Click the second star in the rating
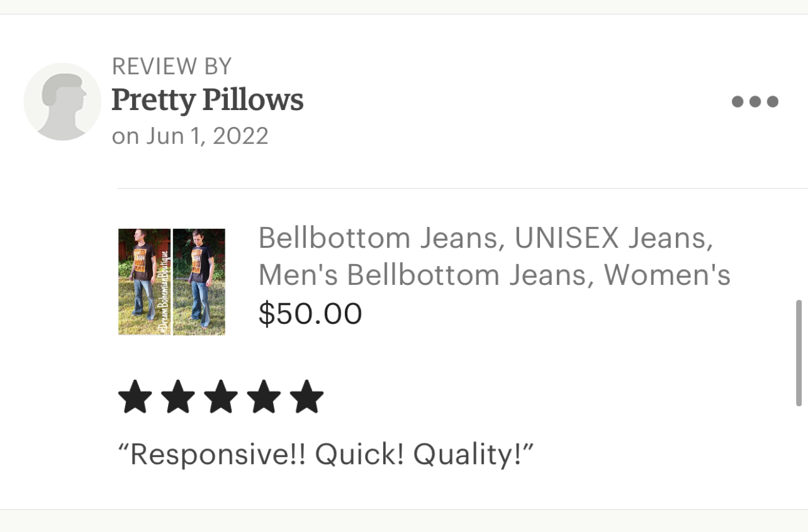This screenshot has width=808, height=532. coord(178,397)
